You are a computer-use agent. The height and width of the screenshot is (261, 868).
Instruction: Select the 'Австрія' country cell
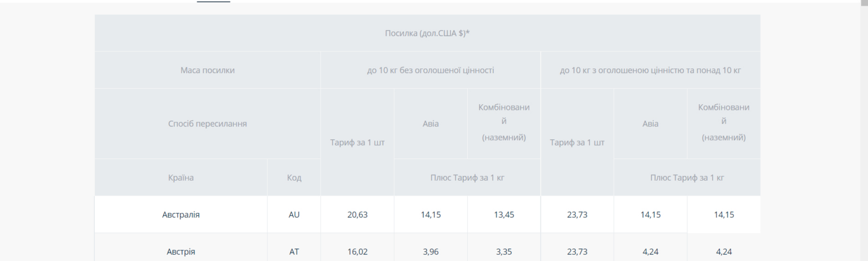pos(181,251)
